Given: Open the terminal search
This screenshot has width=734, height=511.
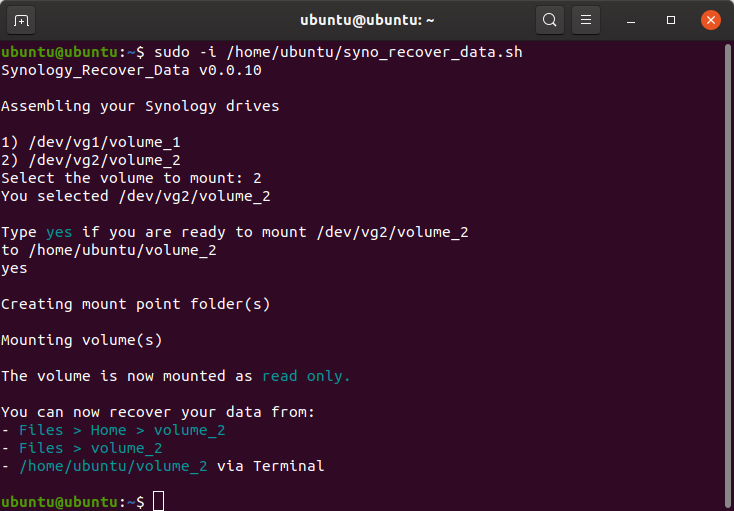Looking at the screenshot, I should tap(550, 20).
